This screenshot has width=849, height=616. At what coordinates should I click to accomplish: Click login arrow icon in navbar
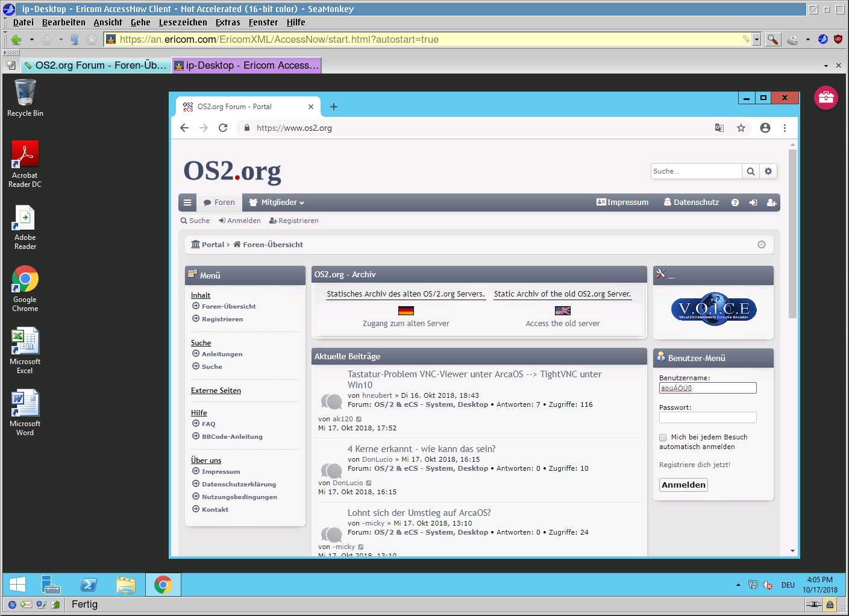coord(753,203)
